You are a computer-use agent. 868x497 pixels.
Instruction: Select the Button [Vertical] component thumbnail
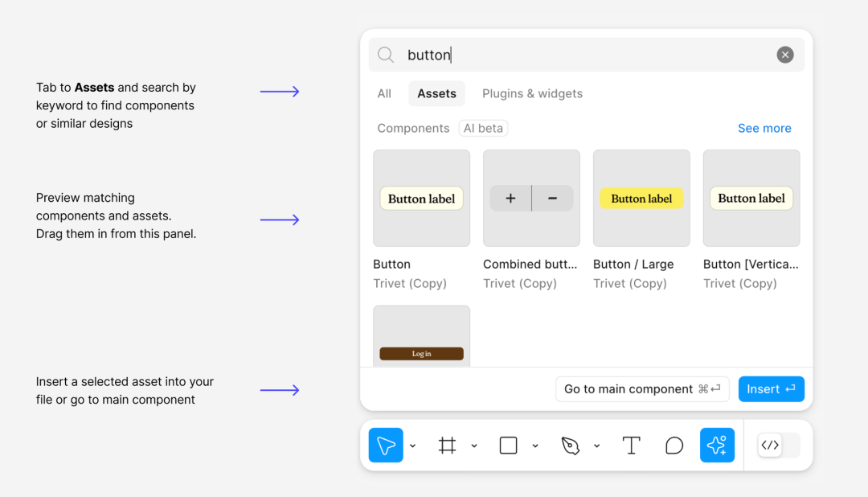point(751,198)
